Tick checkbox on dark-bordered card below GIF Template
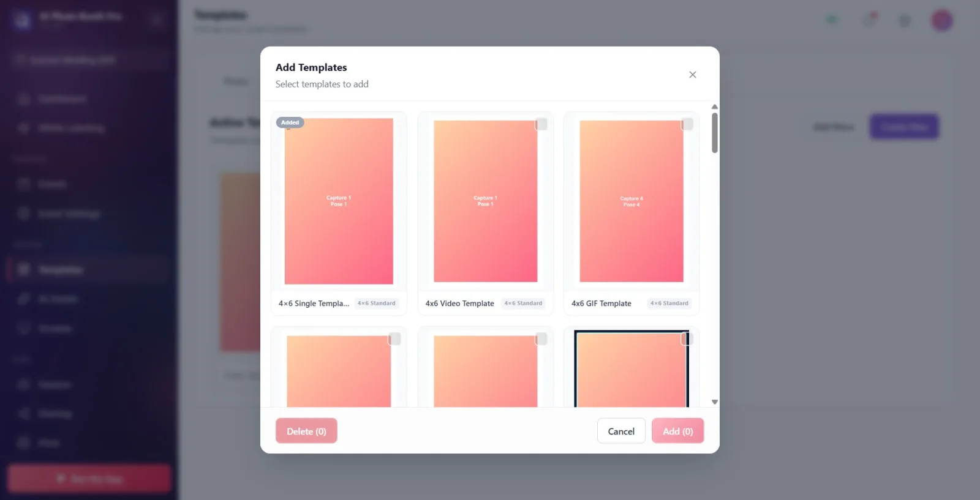The width and height of the screenshot is (980, 500). [x=687, y=339]
